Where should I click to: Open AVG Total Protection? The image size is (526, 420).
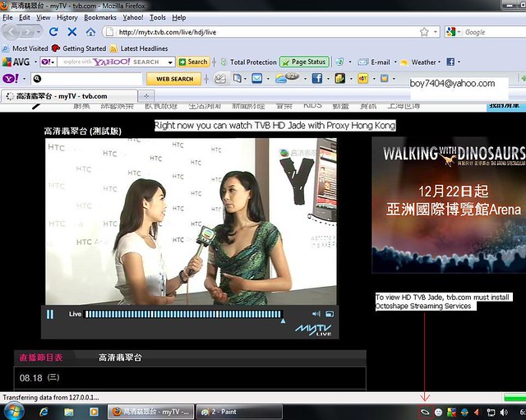(248, 62)
